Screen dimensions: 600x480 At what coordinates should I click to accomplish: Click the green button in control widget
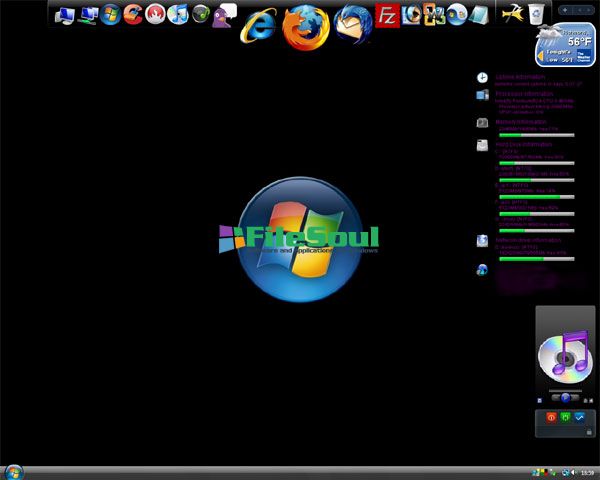[565, 416]
